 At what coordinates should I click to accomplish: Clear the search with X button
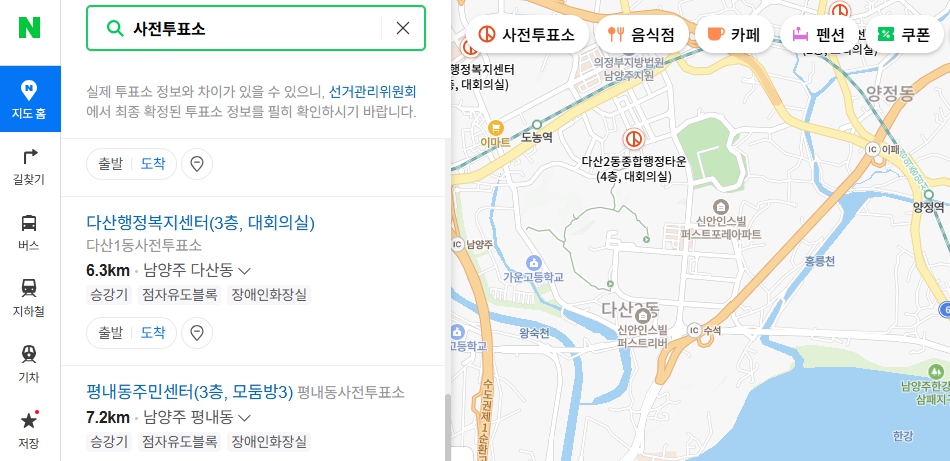pyautogui.click(x=403, y=28)
